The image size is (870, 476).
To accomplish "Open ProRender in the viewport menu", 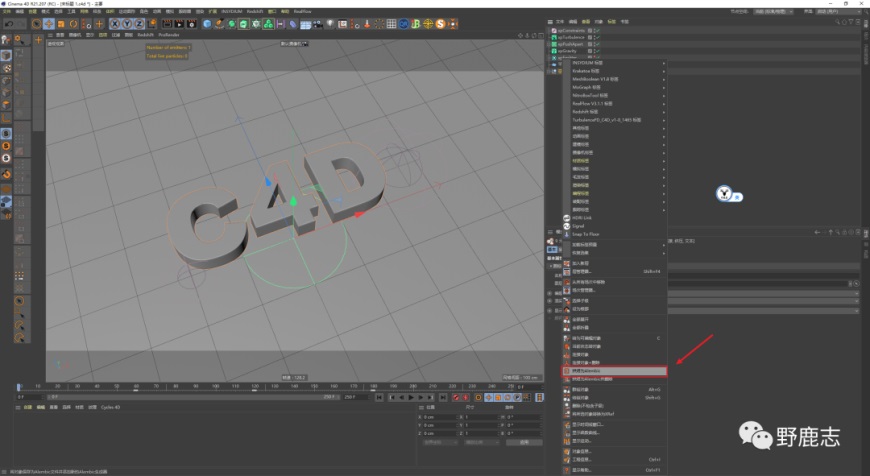I will click(x=169, y=35).
